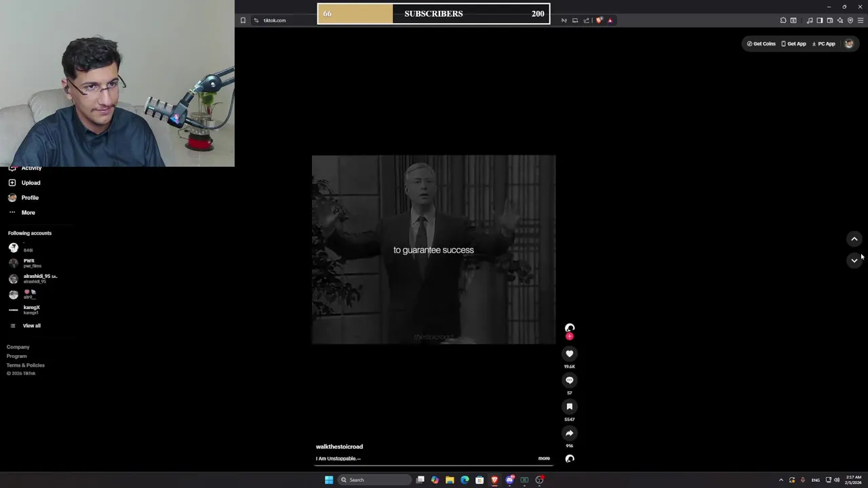Open Discord from the taskbar

point(509,480)
